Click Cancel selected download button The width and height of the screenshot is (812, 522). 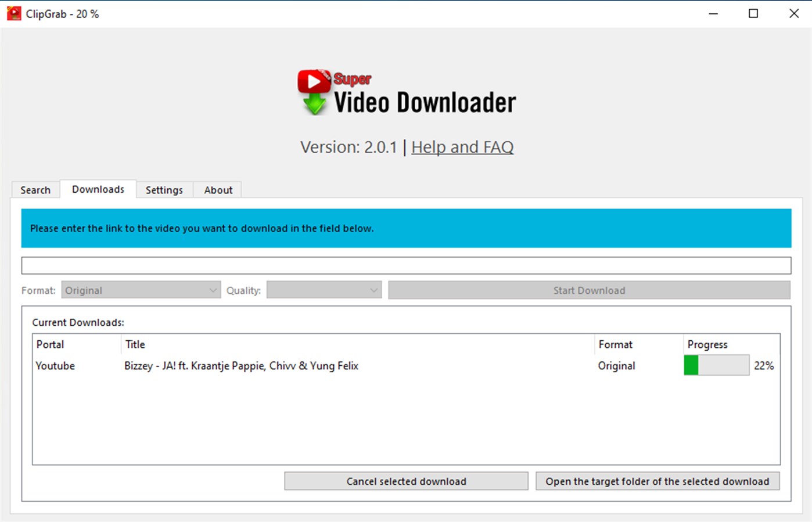[406, 481]
